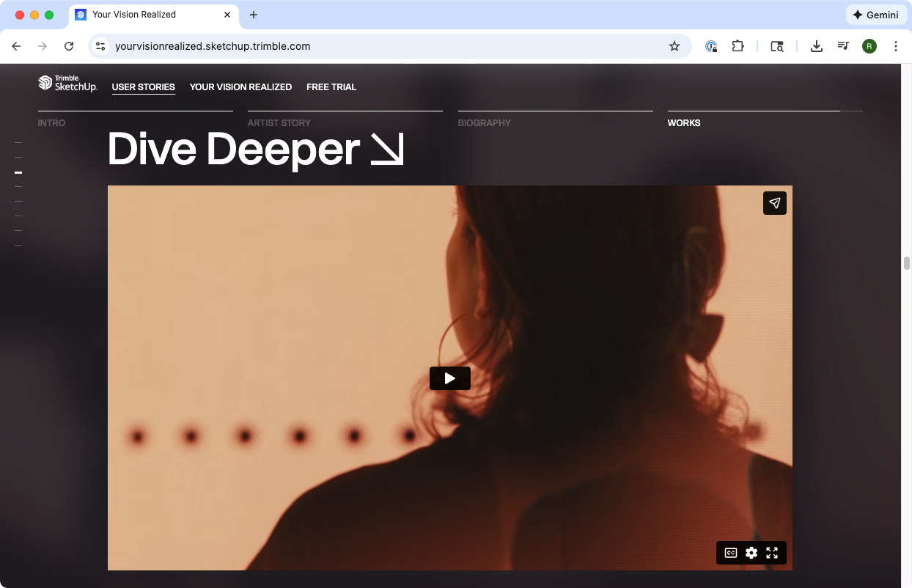The image size is (912, 588).
Task: Toggle closed captions on the video
Action: coord(731,553)
